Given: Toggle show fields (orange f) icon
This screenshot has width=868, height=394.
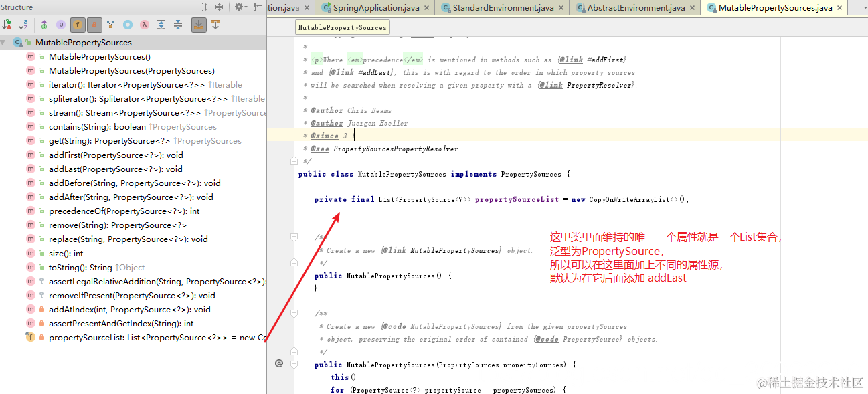Looking at the screenshot, I should coord(78,25).
